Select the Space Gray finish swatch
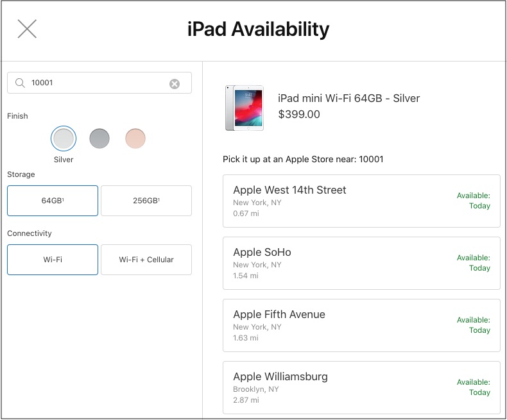The height and width of the screenshot is (420, 507). [99, 139]
